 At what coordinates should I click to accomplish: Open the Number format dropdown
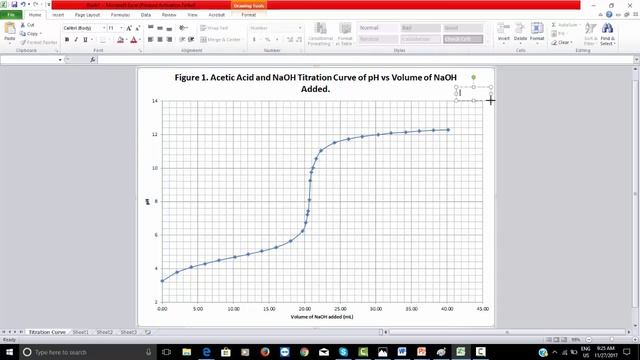(300, 28)
